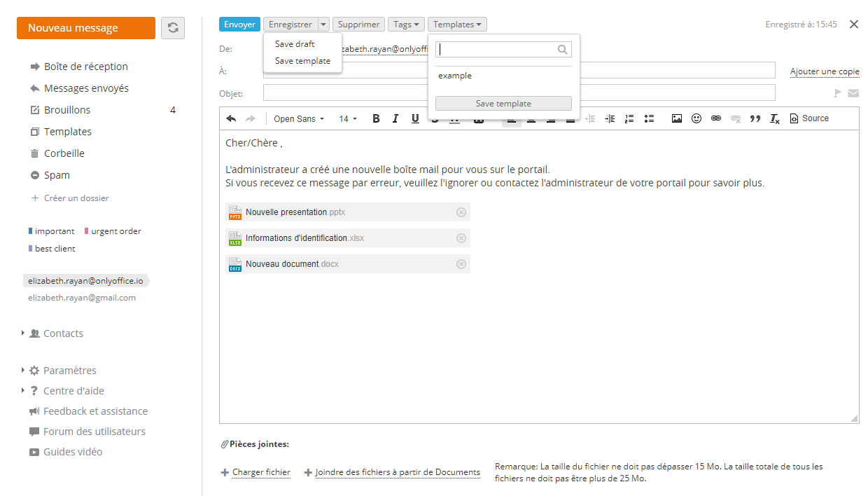Click the refresh mail icon button
The image size is (868, 496).
(173, 28)
